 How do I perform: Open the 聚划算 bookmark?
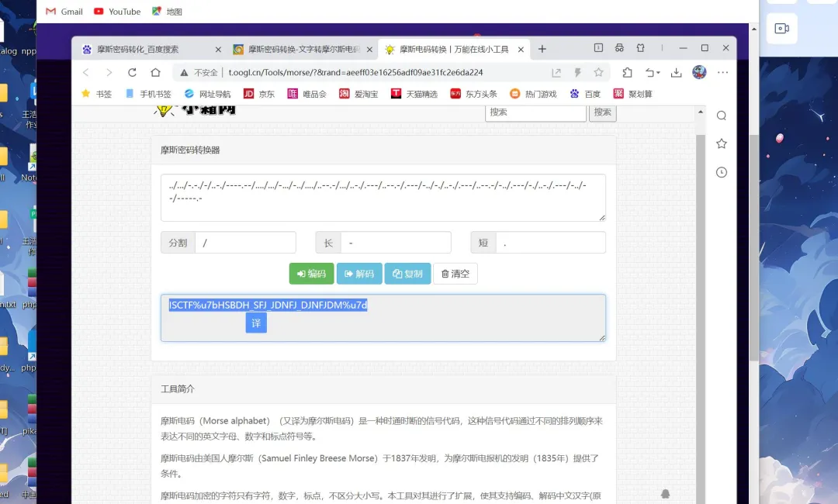(x=633, y=94)
